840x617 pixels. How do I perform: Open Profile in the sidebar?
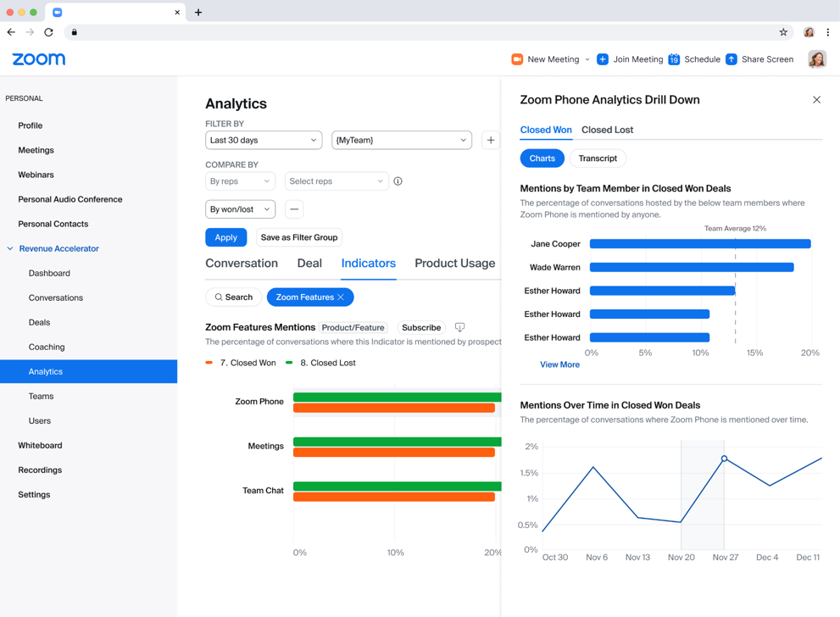point(31,125)
